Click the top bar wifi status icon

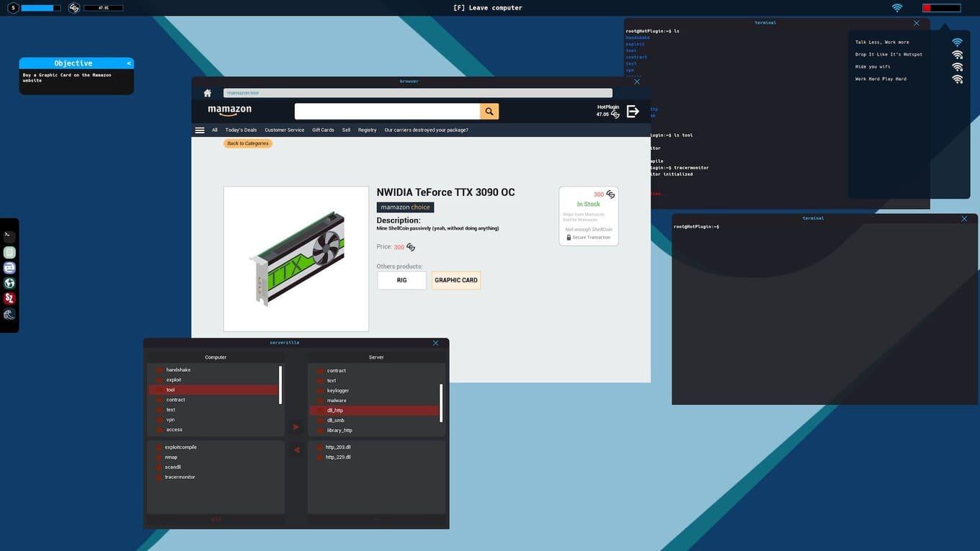tap(897, 8)
